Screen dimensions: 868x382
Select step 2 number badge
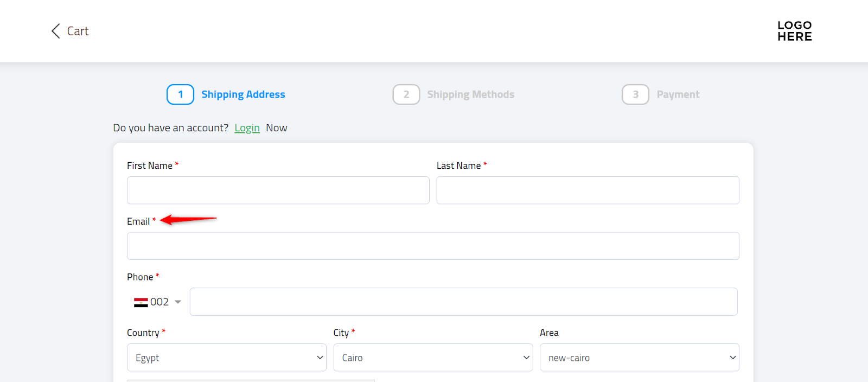click(x=406, y=94)
